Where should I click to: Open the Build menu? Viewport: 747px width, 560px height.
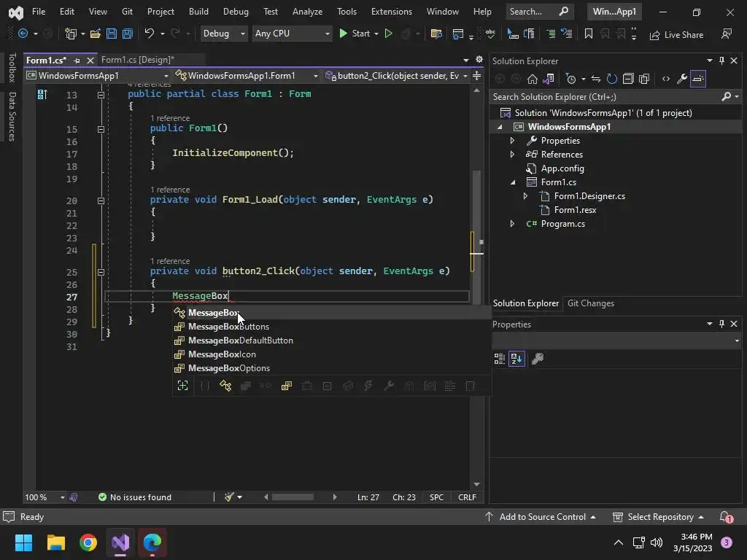[x=198, y=12]
